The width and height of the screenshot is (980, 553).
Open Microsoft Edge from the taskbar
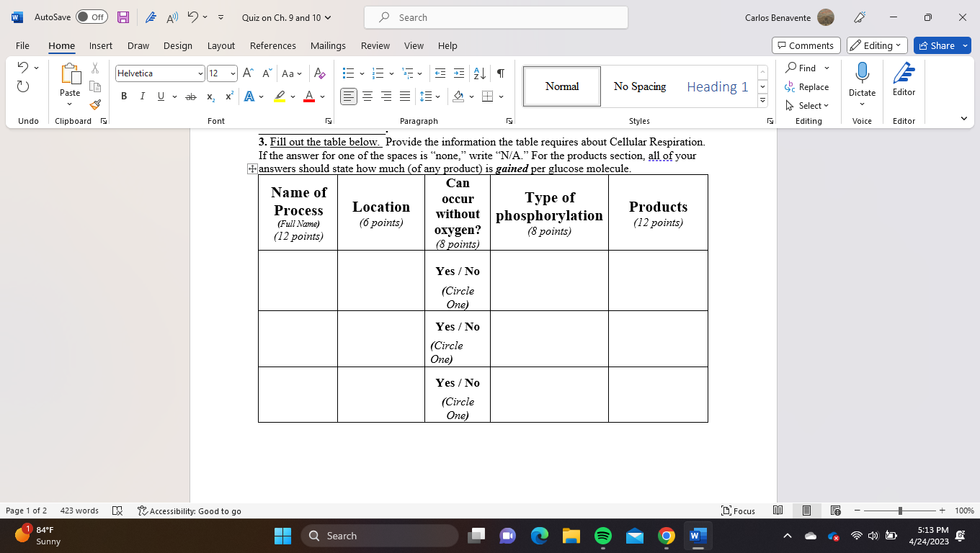[540, 536]
